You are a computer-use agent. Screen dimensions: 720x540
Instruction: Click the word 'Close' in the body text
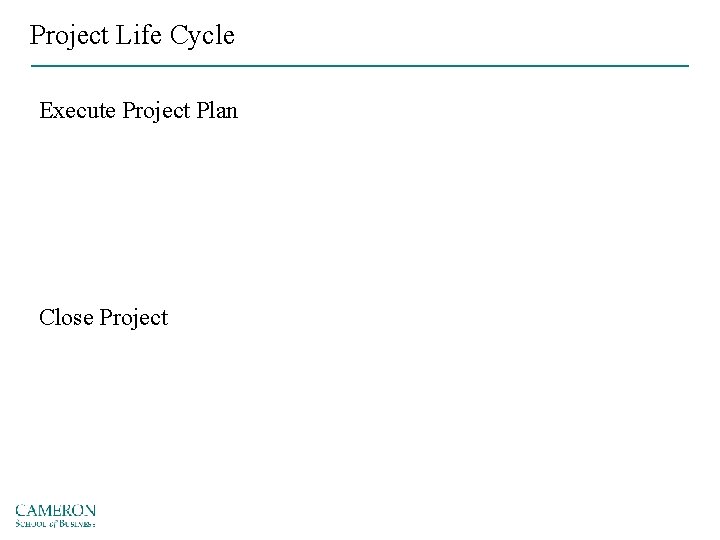point(66,317)
